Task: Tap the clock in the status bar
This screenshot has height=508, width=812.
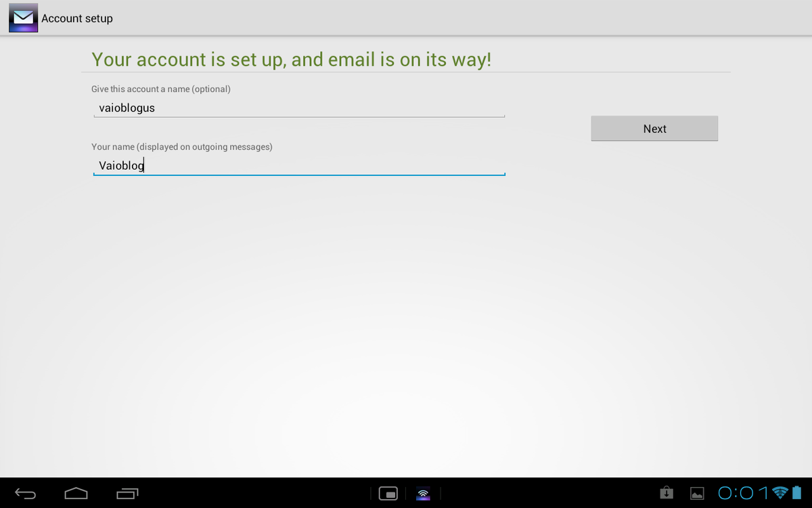Action: click(x=743, y=493)
